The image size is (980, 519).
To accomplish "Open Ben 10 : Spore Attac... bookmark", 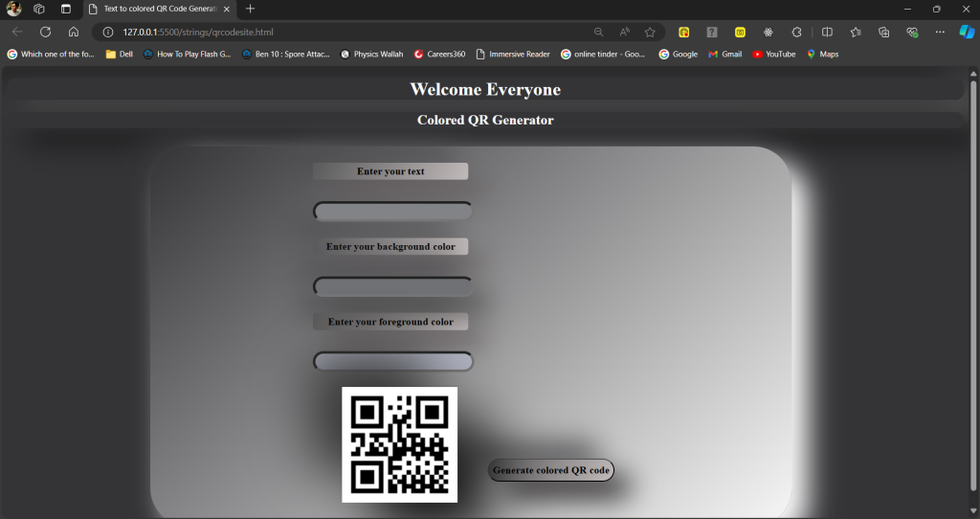I will point(285,55).
